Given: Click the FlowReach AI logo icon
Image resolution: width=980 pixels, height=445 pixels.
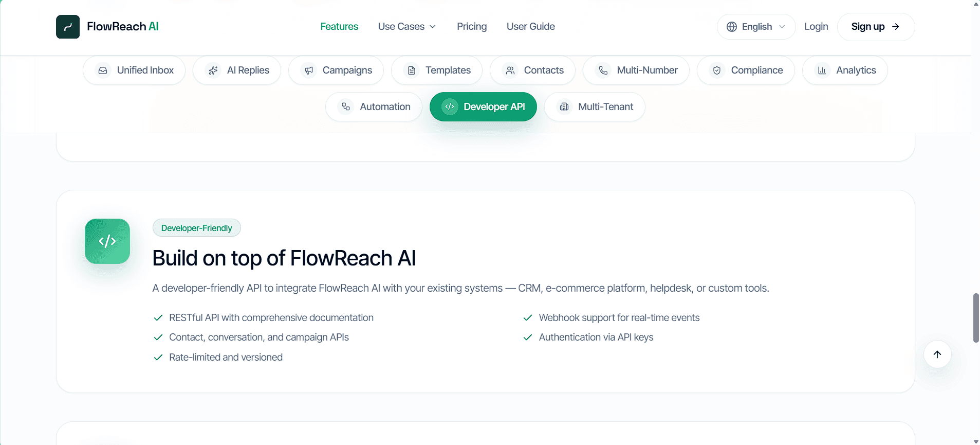Looking at the screenshot, I should 68,27.
